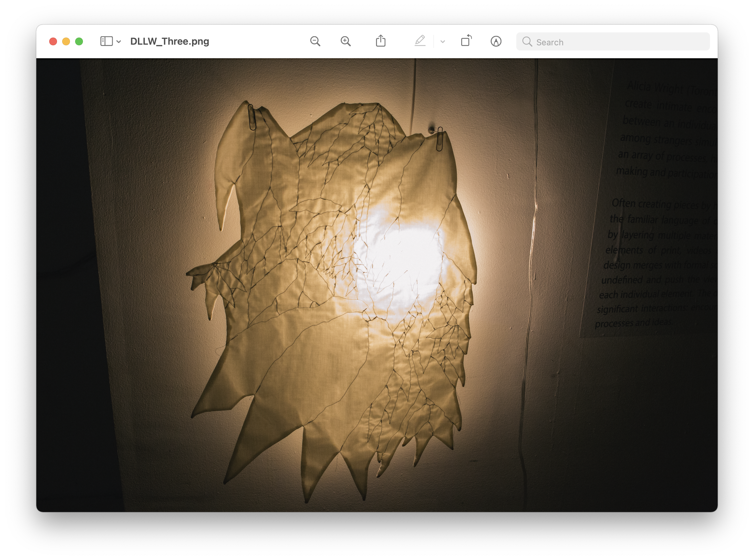This screenshot has height=560, width=754.
Task: Select the highlight pen tool
Action: pos(420,41)
